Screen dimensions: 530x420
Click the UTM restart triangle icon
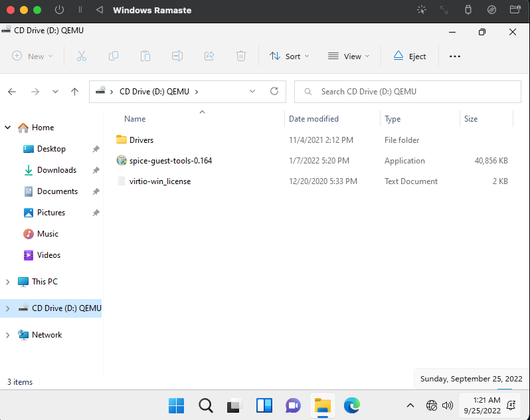point(100,10)
